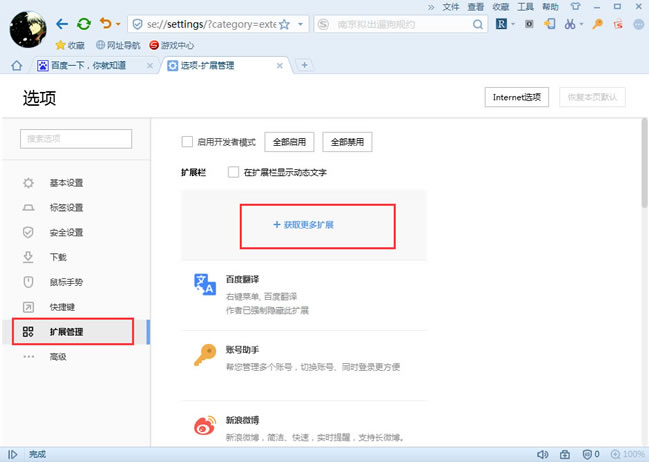
Task: Toggle 在扩展栏显示动态文字 checkbox
Action: pos(234,172)
